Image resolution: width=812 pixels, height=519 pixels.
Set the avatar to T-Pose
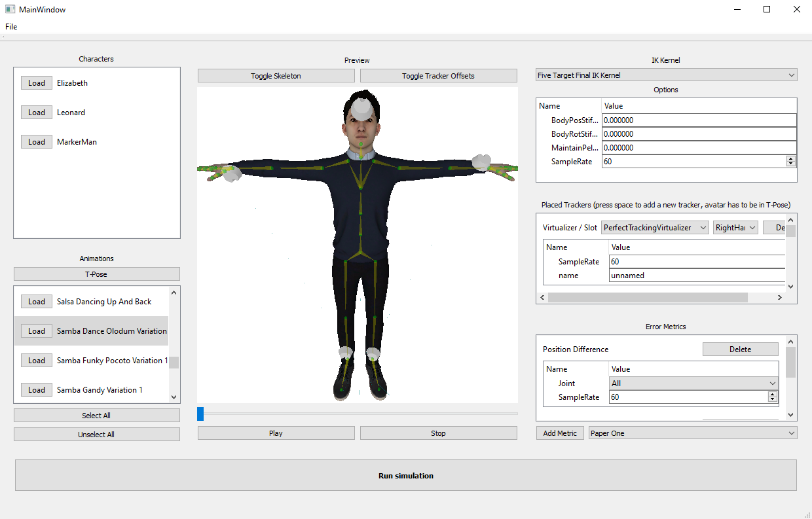pyautogui.click(x=96, y=274)
